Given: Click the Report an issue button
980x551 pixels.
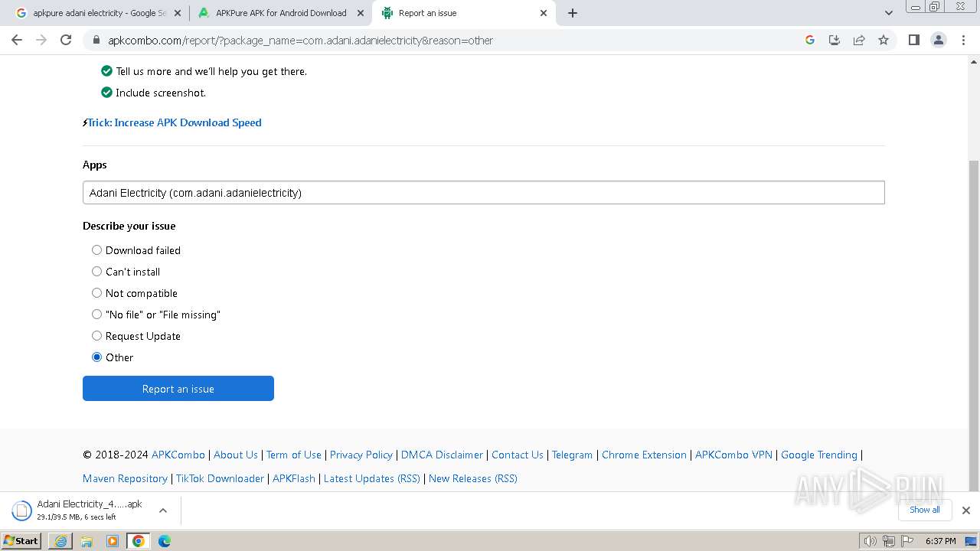Looking at the screenshot, I should click(x=178, y=389).
